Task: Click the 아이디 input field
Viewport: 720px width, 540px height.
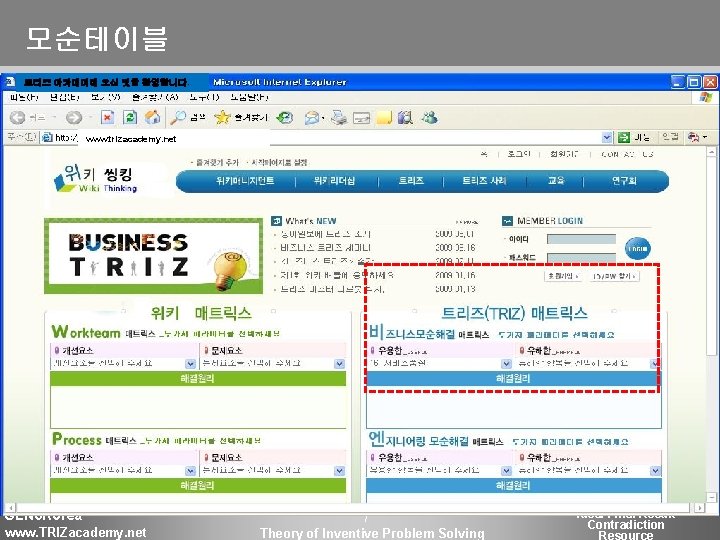Action: click(x=581, y=239)
